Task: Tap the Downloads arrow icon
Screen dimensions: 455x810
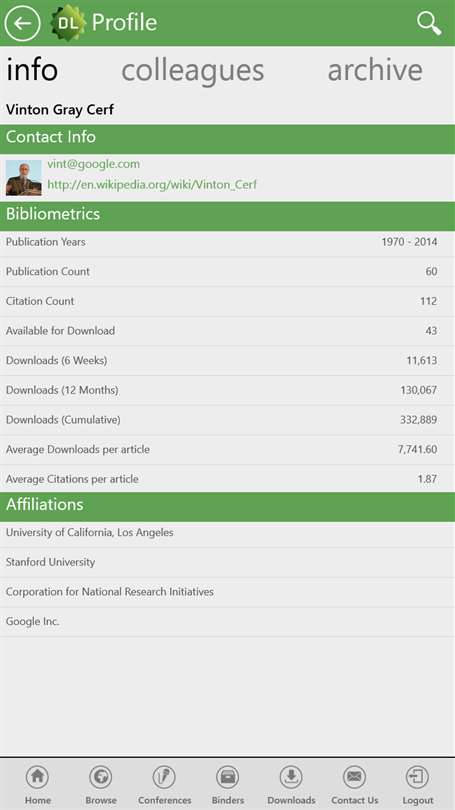Action: click(291, 776)
